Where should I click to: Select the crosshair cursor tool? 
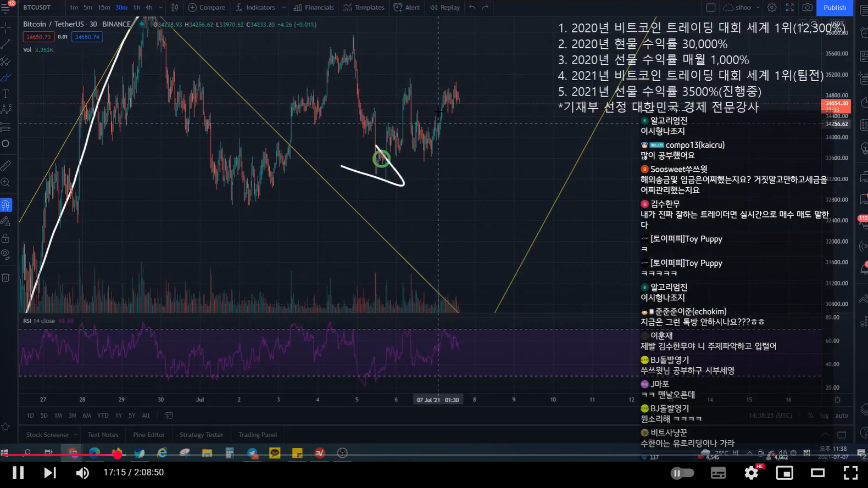pyautogui.click(x=6, y=27)
